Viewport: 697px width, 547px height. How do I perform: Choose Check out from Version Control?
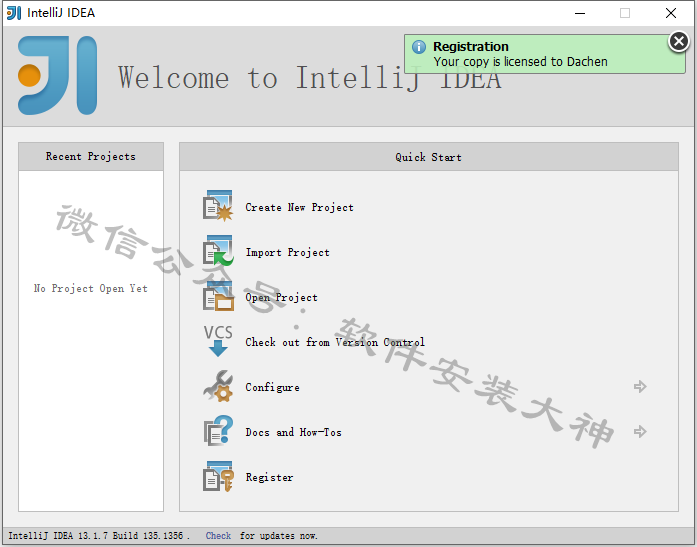[335, 342]
